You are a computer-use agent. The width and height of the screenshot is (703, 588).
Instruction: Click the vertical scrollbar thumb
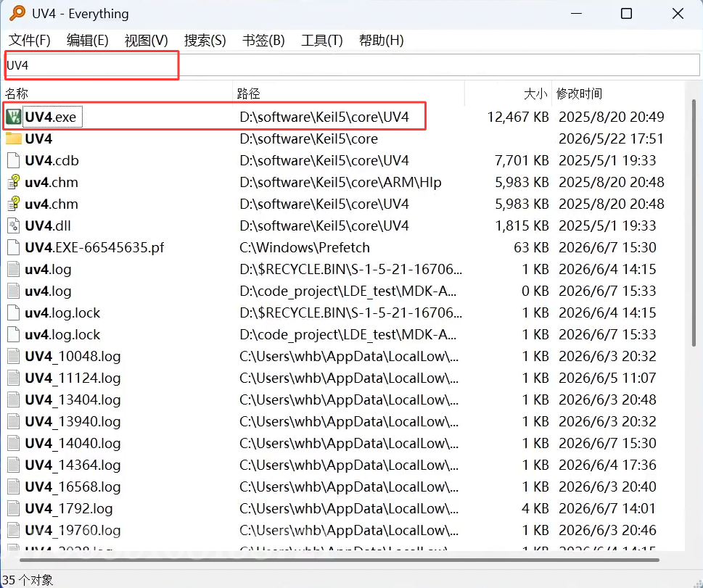(694, 223)
